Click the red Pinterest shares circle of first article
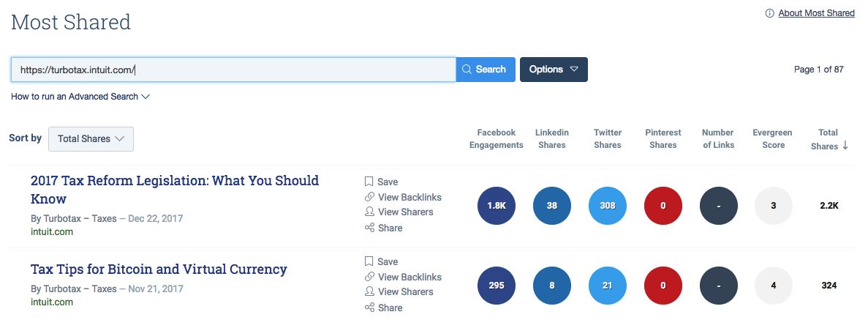The width and height of the screenshot is (868, 320). click(x=663, y=206)
